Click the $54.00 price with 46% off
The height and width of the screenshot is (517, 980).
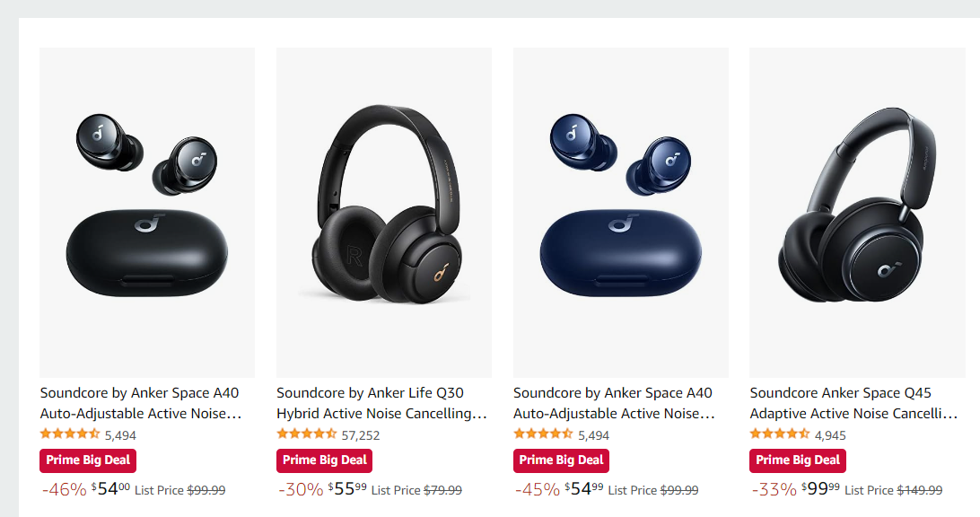pyautogui.click(x=110, y=489)
